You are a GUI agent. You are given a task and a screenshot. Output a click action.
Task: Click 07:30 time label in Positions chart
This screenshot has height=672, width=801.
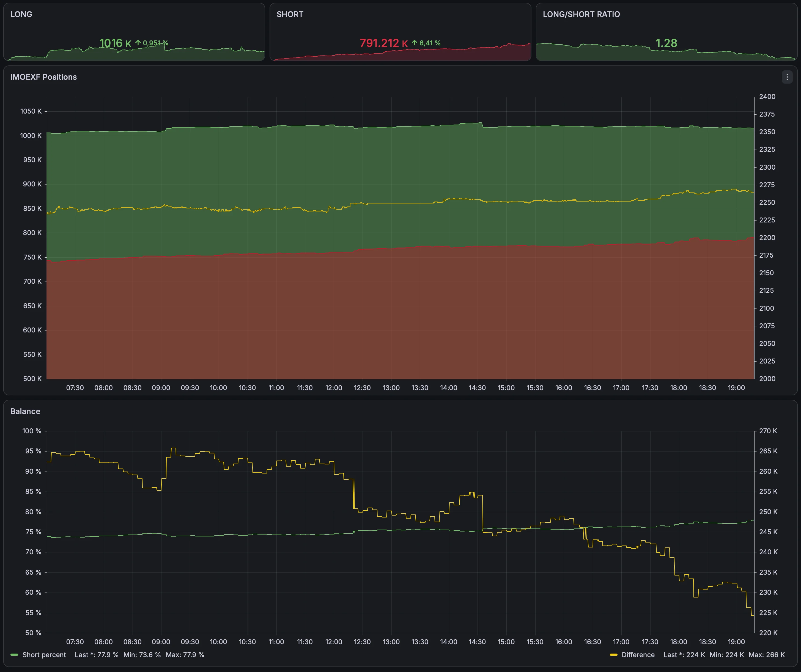coord(75,388)
